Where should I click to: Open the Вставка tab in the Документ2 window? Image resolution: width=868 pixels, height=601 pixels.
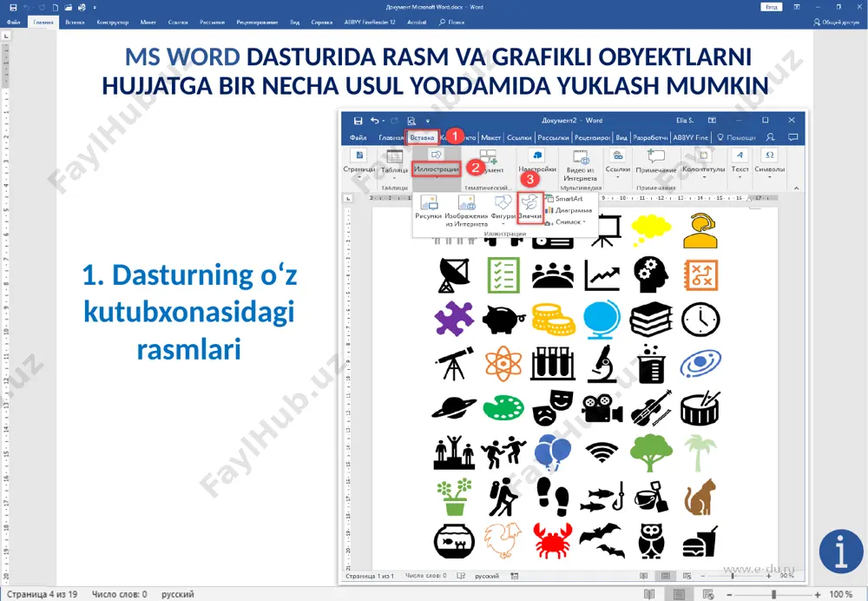[x=423, y=137]
